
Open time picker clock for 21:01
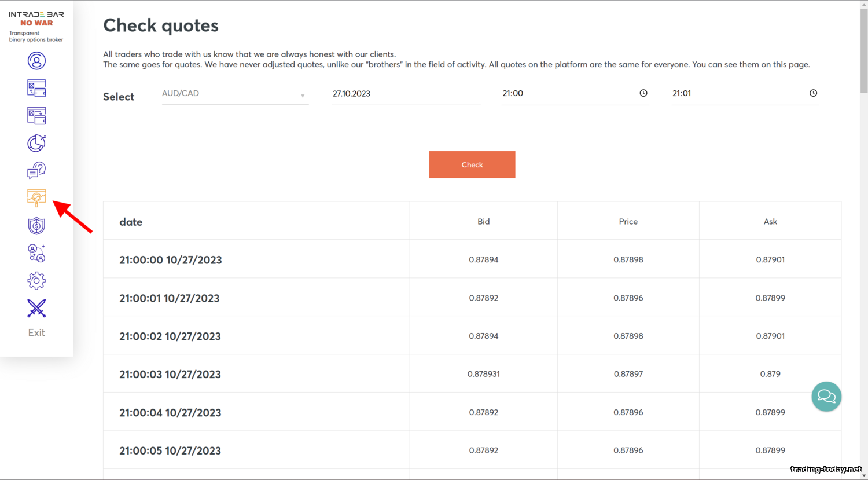813,93
